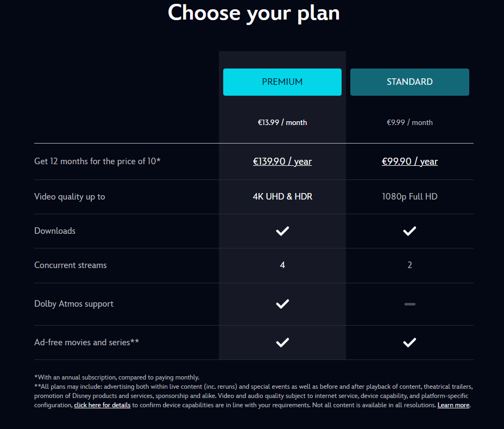Open the 'click here for details' link

[102, 406]
